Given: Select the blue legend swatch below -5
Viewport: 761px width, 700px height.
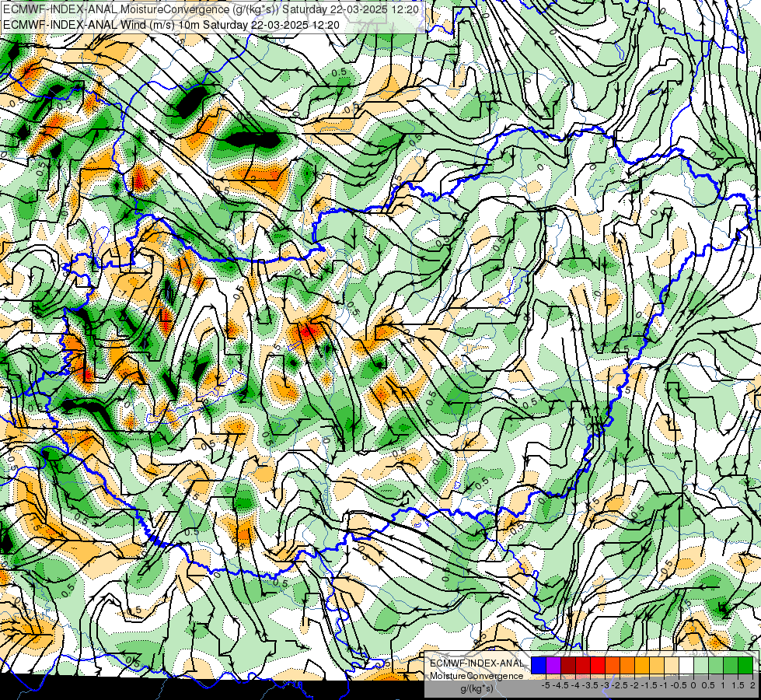Looking at the screenshot, I should click(539, 665).
